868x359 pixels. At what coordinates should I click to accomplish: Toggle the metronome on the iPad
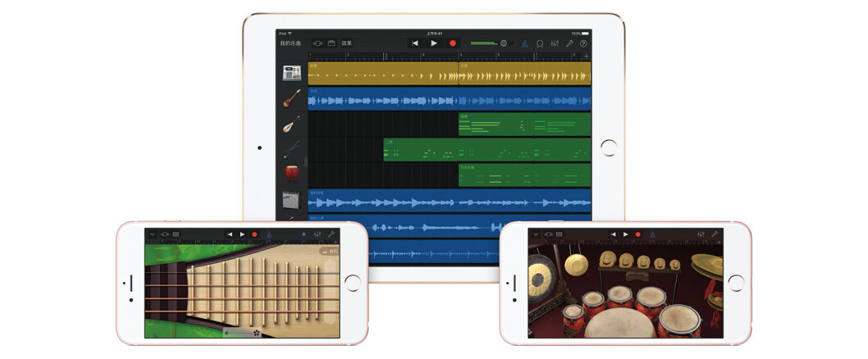point(525,43)
